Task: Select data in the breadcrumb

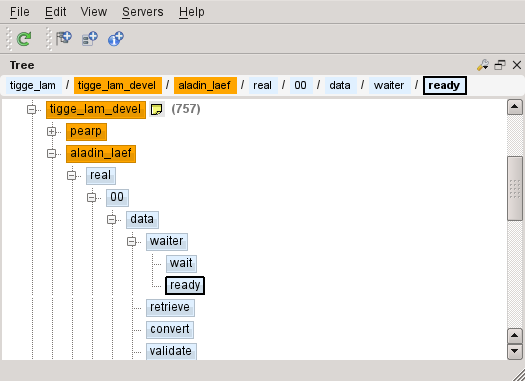Action: pos(341,85)
